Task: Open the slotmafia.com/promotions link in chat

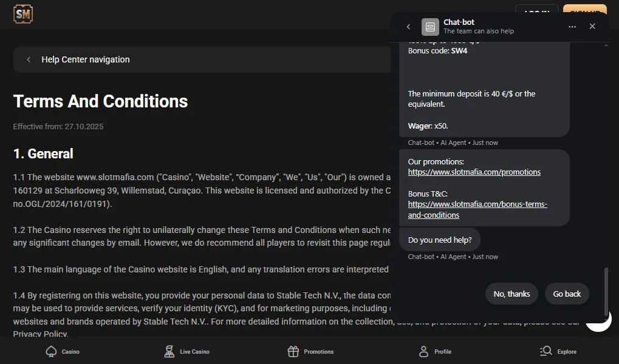Action: pos(474,172)
